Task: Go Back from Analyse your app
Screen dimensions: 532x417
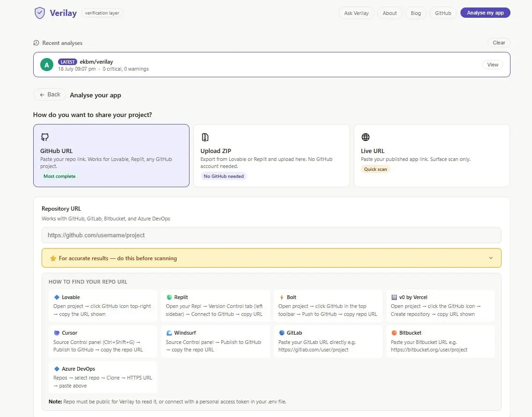Action: tap(50, 95)
